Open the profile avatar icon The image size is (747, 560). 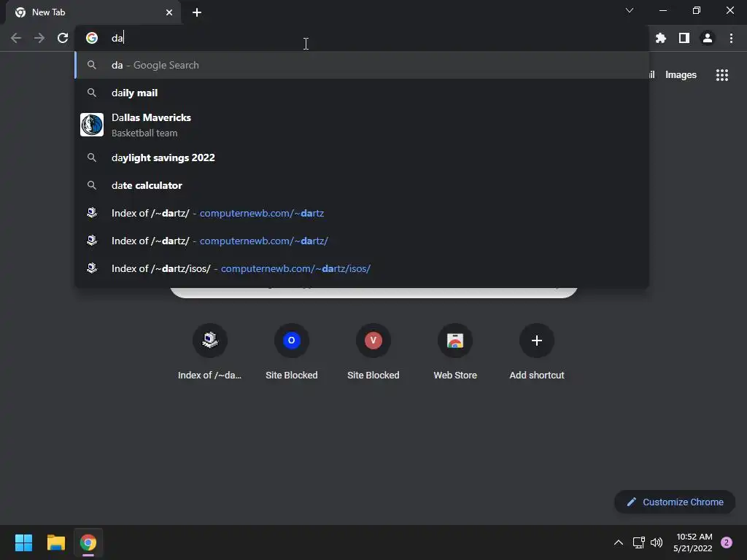(708, 38)
